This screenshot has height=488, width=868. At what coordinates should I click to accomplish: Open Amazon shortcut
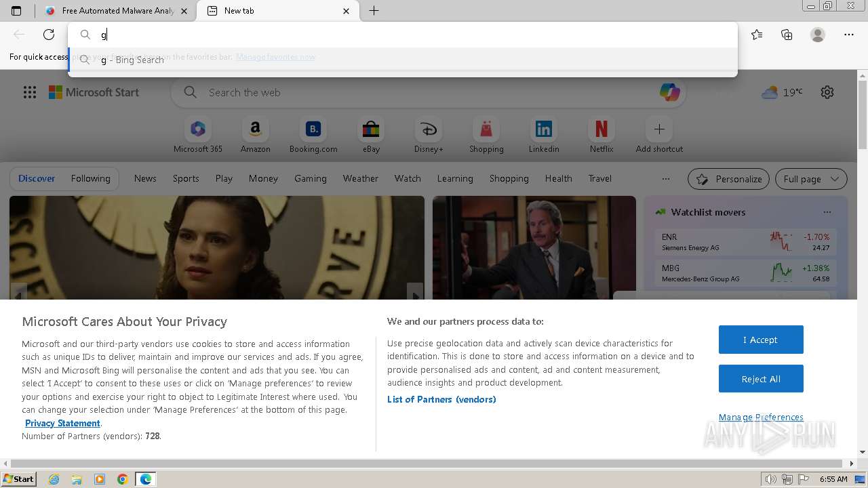255,136
